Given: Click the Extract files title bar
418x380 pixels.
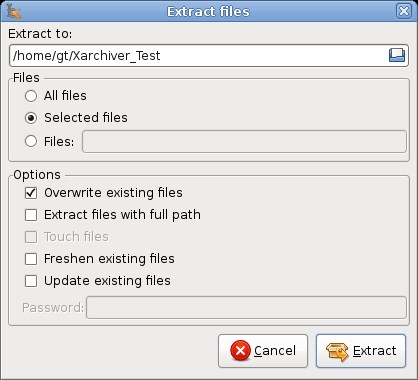Looking at the screenshot, I should [208, 11].
